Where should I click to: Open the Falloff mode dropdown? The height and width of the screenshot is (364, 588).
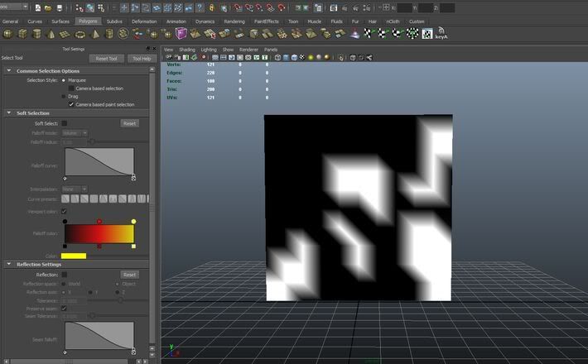pyautogui.click(x=75, y=132)
